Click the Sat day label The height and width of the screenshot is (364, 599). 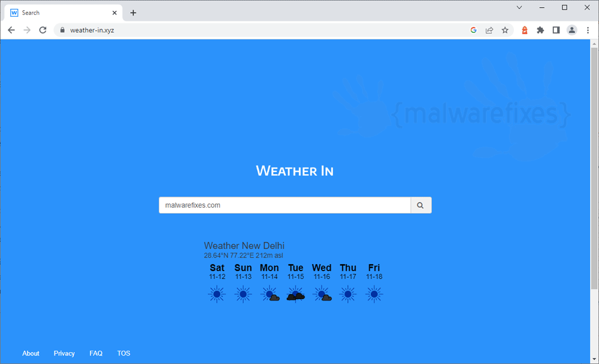point(217,268)
